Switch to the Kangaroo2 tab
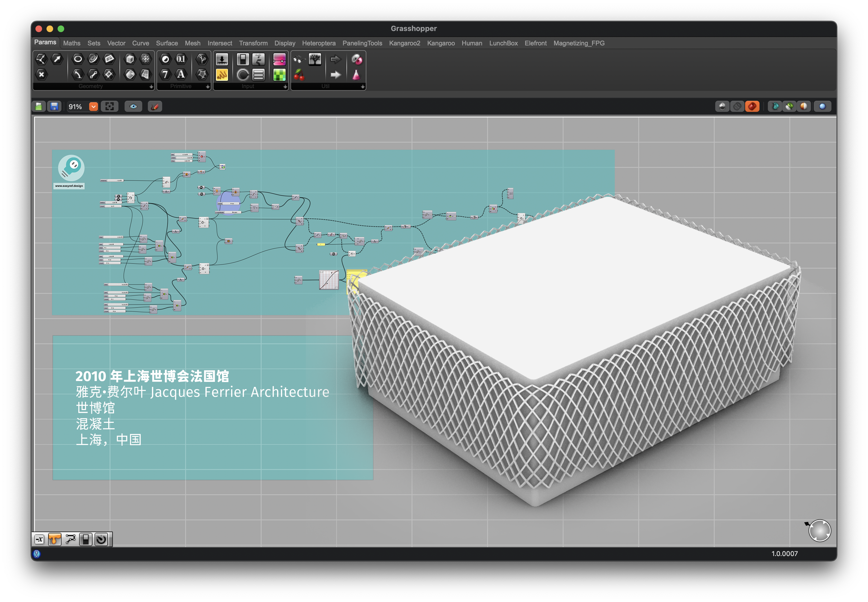This screenshot has width=868, height=602. tap(404, 43)
